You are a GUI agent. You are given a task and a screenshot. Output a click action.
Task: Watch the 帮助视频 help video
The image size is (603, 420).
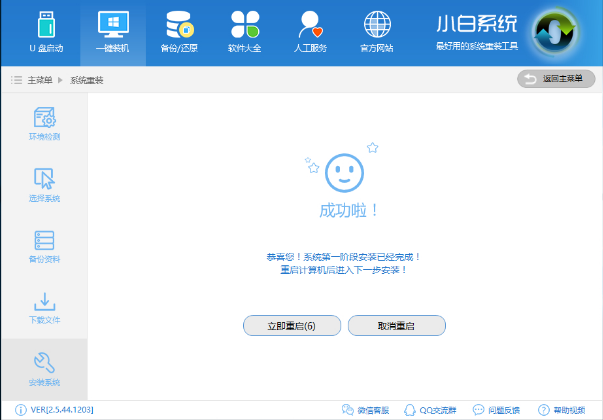562,410
